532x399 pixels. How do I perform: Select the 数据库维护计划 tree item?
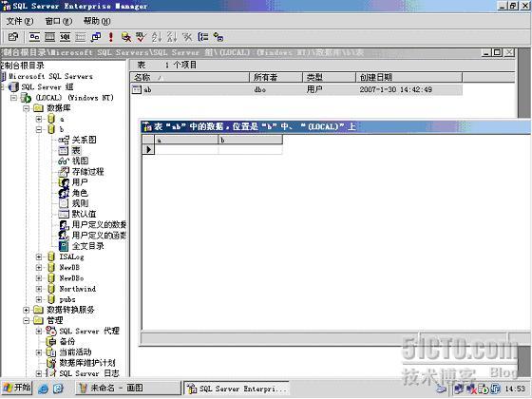click(x=87, y=363)
